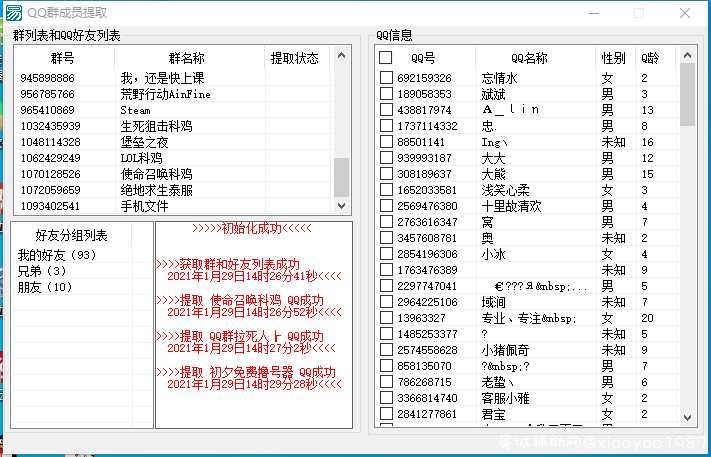The image size is (711, 457).
Task: Click the name 小猪佩奇
Action: (505, 350)
